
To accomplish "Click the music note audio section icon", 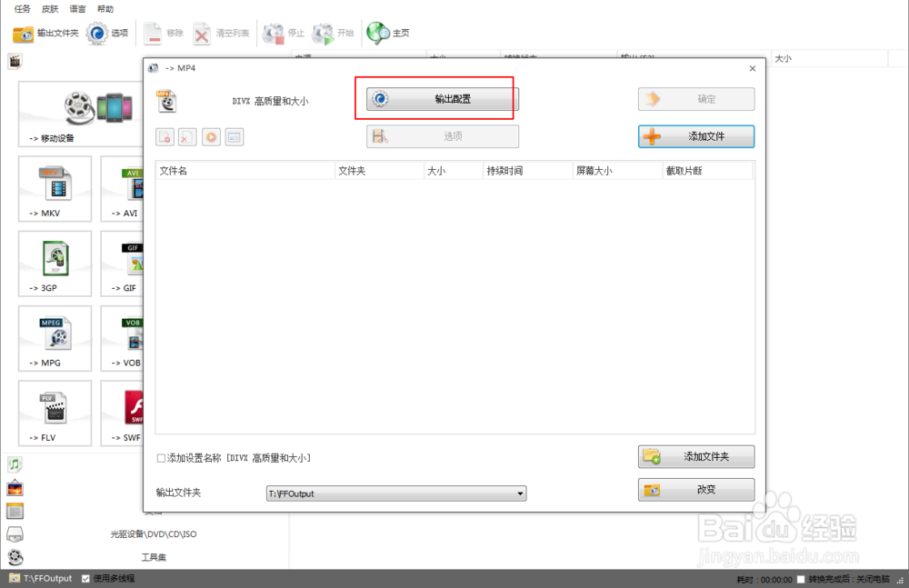I will pos(14,463).
